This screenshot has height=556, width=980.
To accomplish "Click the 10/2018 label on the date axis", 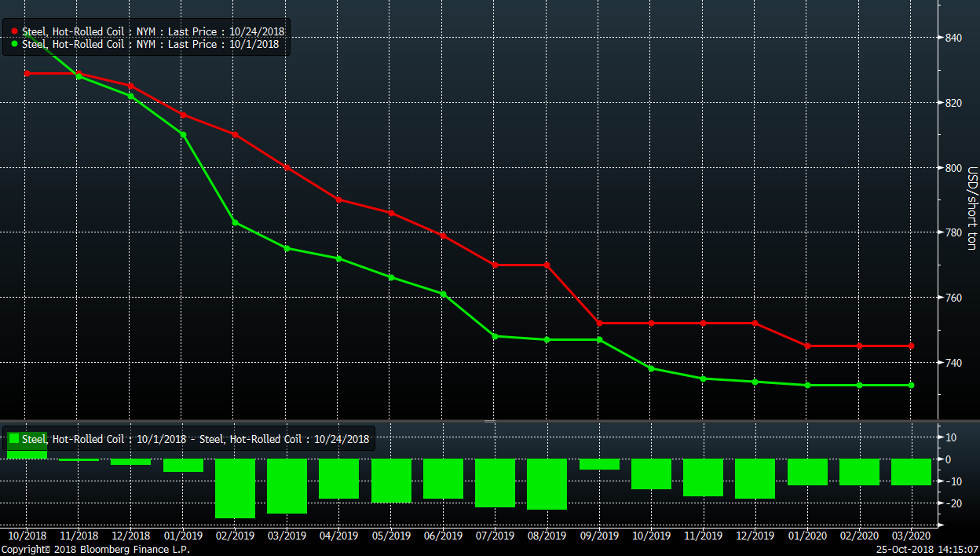I will (x=27, y=536).
